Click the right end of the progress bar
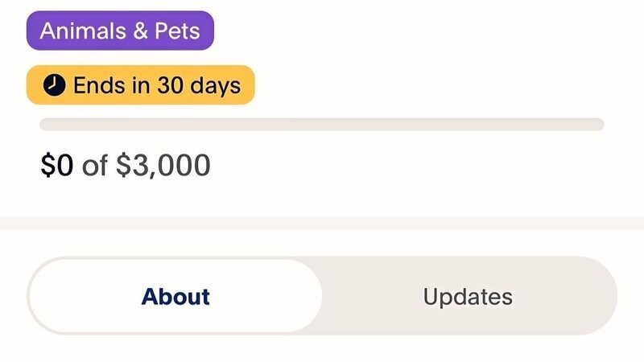This screenshot has width=644, height=362. pos(599,124)
